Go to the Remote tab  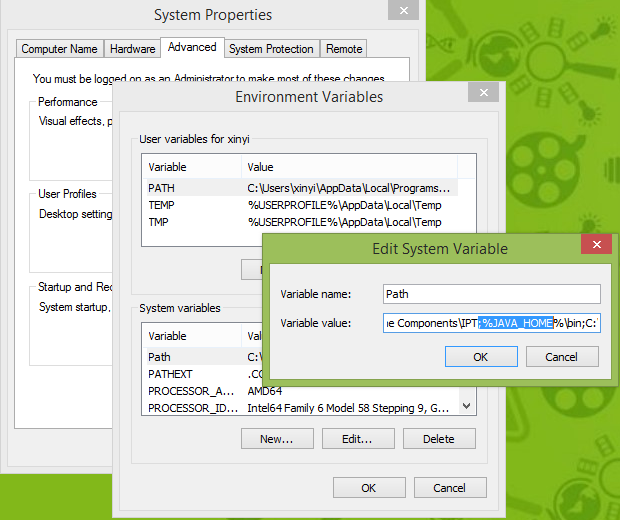(344, 48)
